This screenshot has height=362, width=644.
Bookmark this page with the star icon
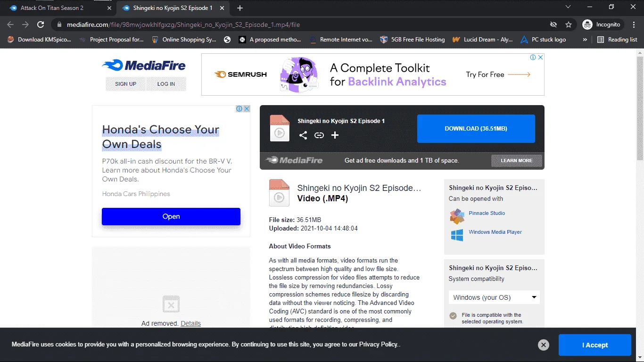[x=569, y=25]
